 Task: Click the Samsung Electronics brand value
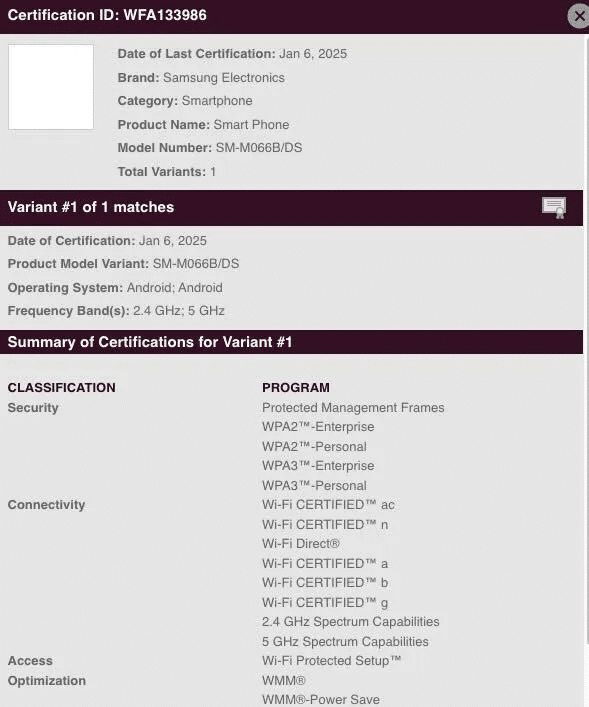click(x=224, y=78)
